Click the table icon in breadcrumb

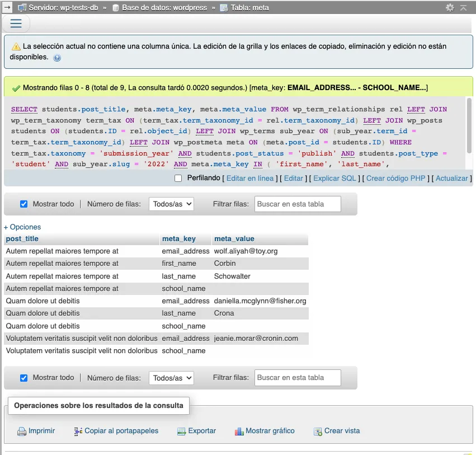pyautogui.click(x=224, y=8)
